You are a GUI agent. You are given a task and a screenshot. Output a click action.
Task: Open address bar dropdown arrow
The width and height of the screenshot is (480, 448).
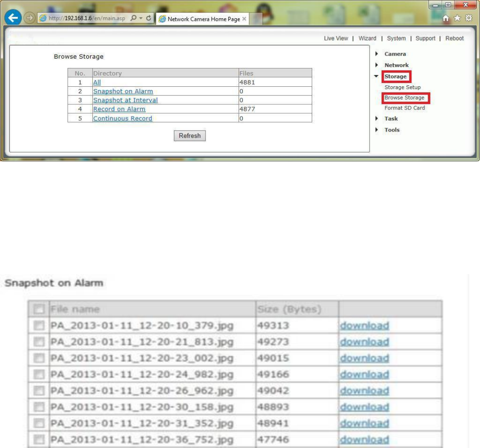[141, 18]
